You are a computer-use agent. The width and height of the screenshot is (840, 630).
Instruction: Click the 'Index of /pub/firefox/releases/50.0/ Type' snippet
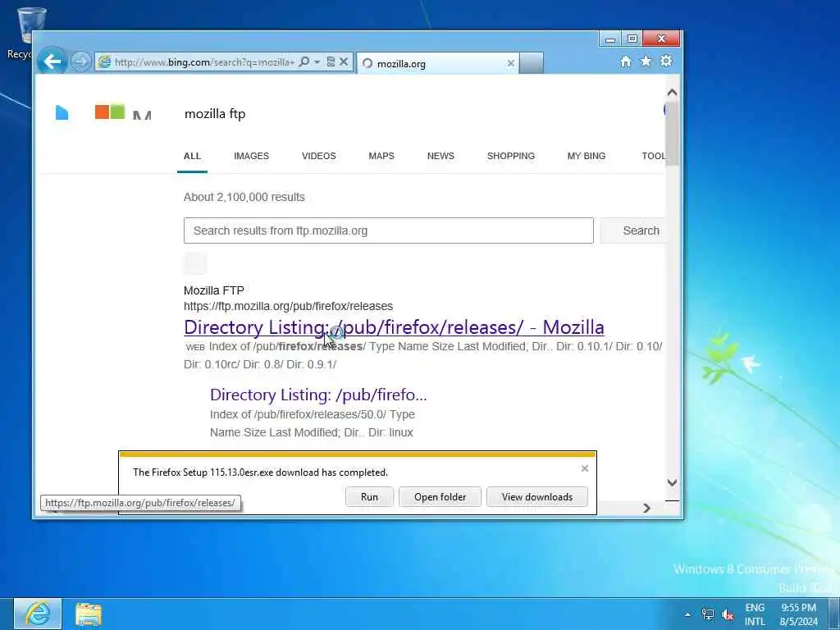[x=313, y=414]
